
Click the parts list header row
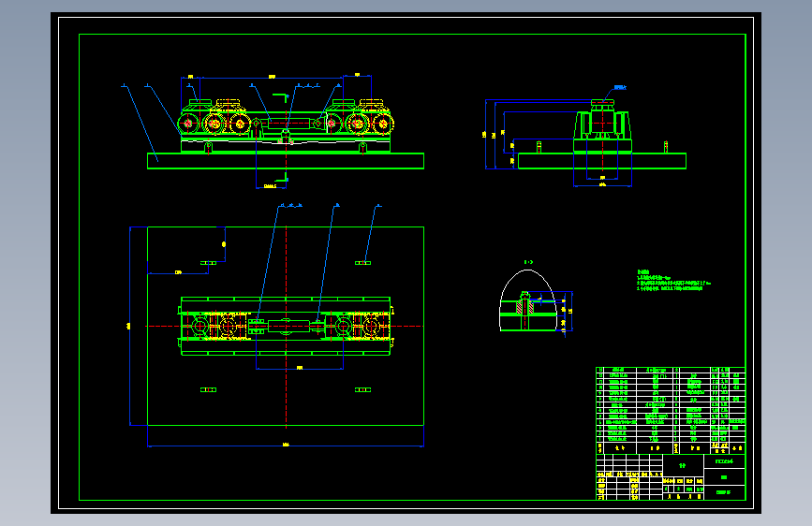[671, 447]
